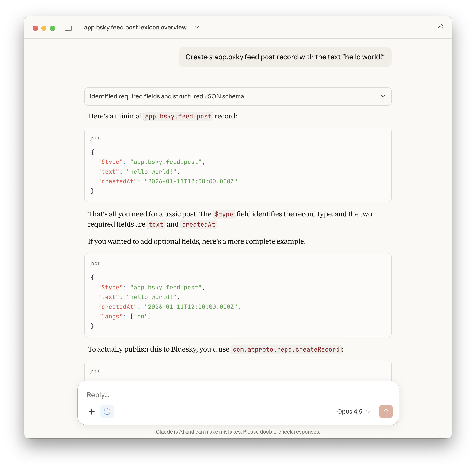Click the first json code block label
This screenshot has width=476, height=470.
(95, 138)
